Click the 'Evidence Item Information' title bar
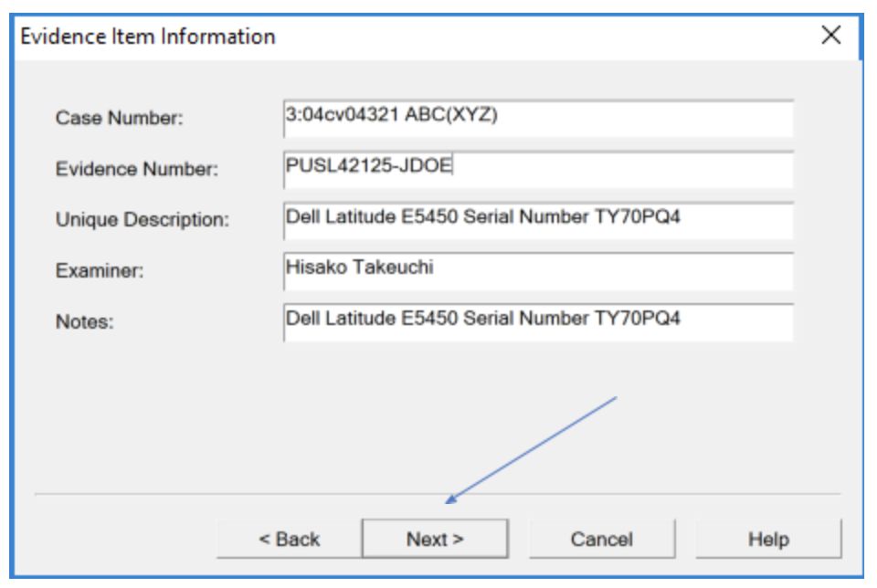The width and height of the screenshot is (877, 588). click(148, 37)
